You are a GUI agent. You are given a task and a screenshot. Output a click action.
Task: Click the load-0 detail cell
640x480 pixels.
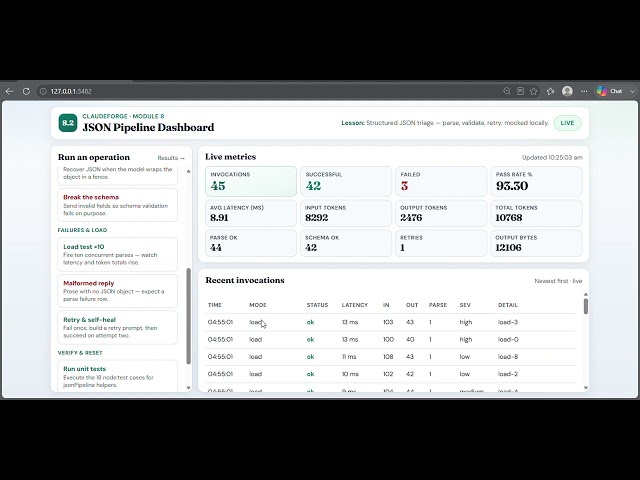[x=508, y=339]
